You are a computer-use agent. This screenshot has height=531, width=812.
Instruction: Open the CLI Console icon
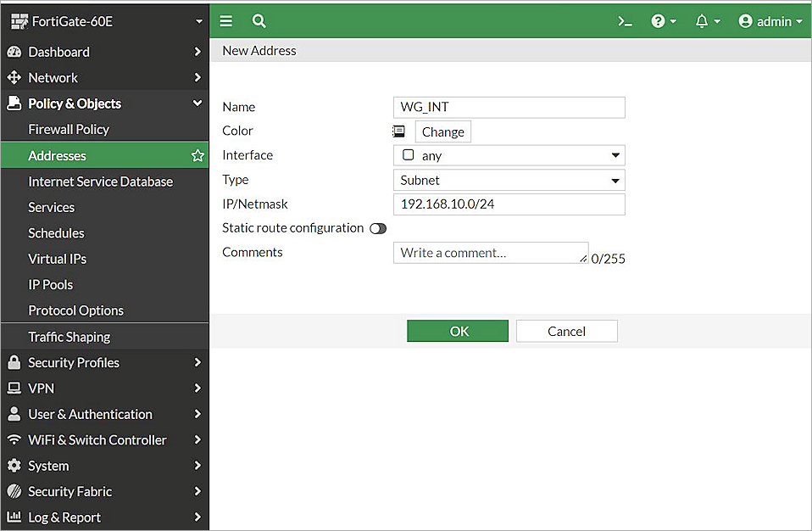click(625, 21)
